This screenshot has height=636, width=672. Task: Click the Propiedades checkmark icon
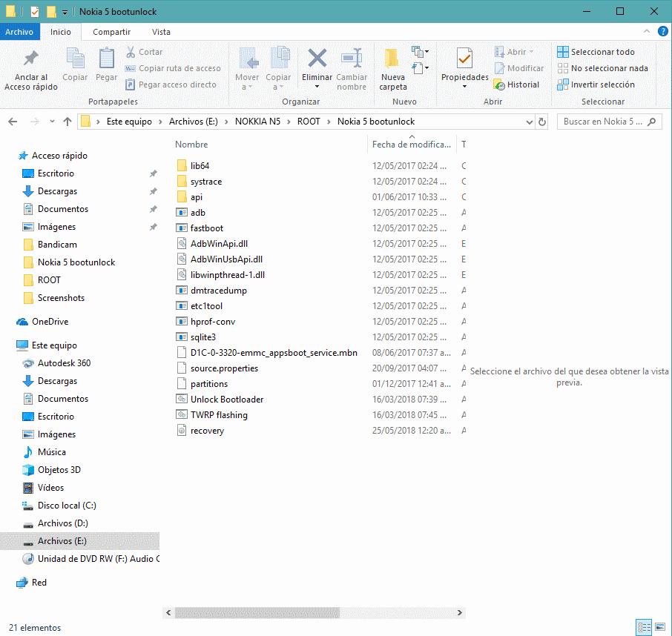[464, 59]
